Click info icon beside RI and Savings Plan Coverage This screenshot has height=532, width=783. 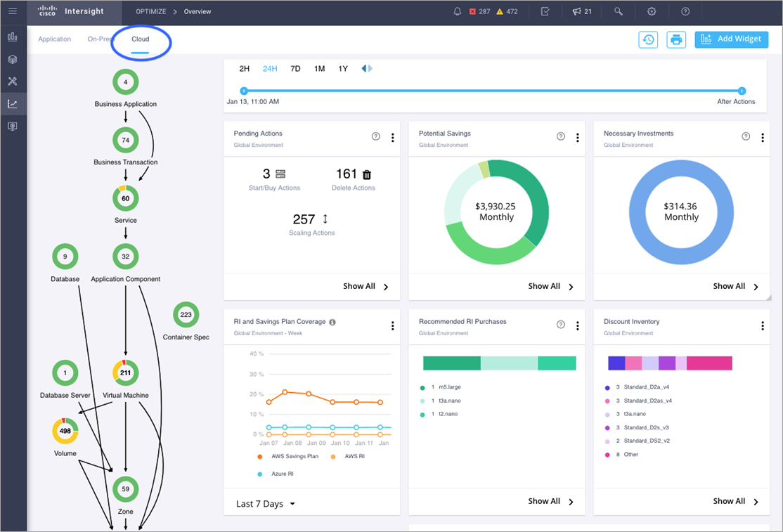(x=332, y=322)
